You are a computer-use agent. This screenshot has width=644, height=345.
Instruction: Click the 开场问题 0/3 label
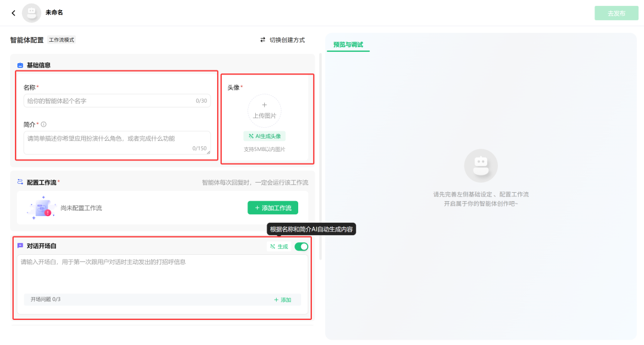pos(45,300)
